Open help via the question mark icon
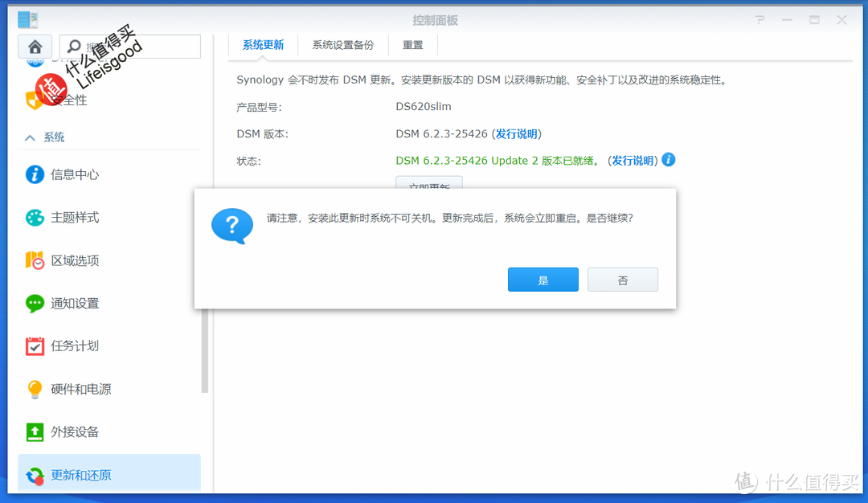Screen dimensions: 868x503 coord(759,19)
